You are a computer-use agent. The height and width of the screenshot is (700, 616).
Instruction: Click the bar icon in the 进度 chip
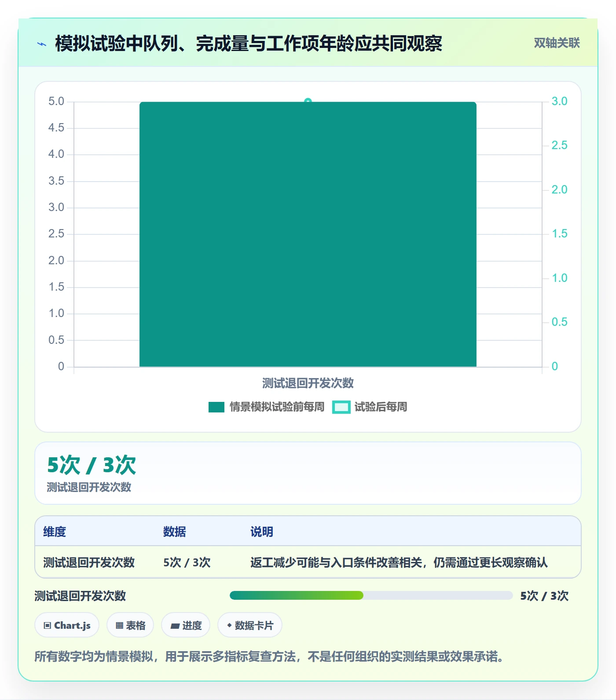pyautogui.click(x=175, y=626)
